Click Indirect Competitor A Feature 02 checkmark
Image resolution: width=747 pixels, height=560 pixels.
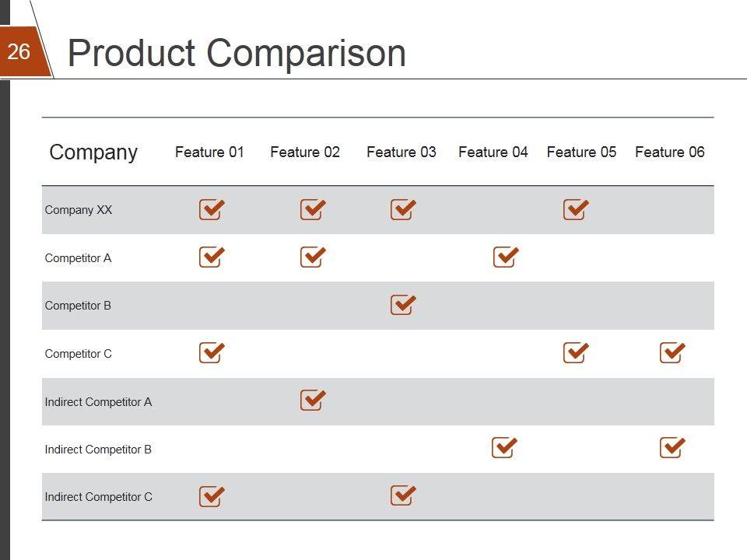coord(311,401)
